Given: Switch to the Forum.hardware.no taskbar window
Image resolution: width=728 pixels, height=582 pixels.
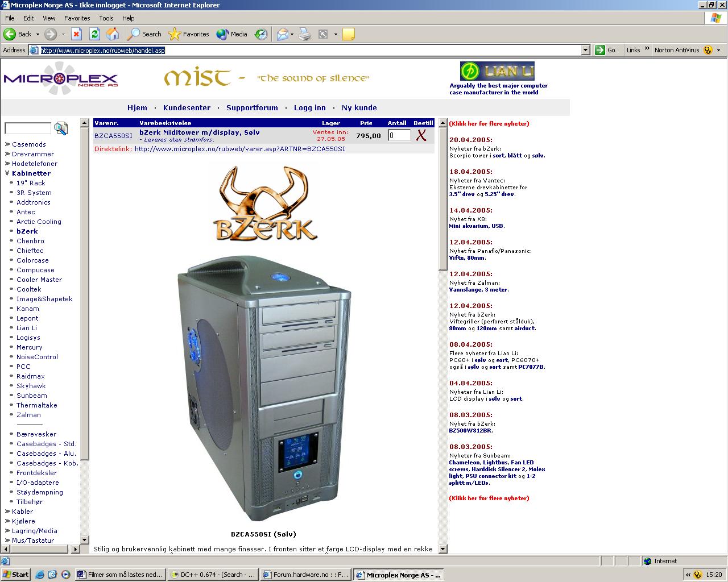Looking at the screenshot, I should point(306,575).
